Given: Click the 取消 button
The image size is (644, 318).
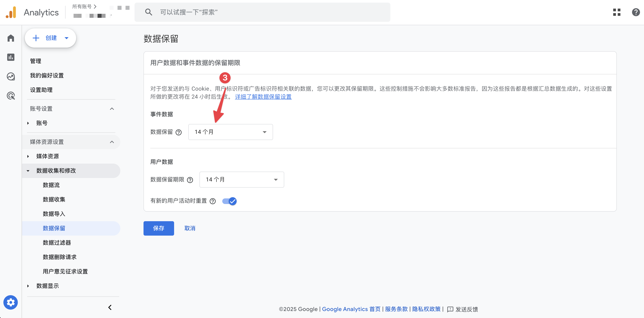Looking at the screenshot, I should coord(190,228).
